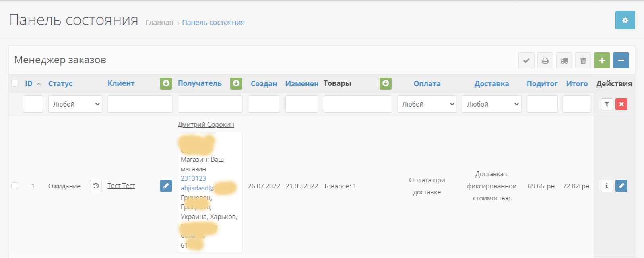Screen dimensions: 644x258
Task: Click Панель состояния breadcrumb link
Action: click(x=213, y=23)
